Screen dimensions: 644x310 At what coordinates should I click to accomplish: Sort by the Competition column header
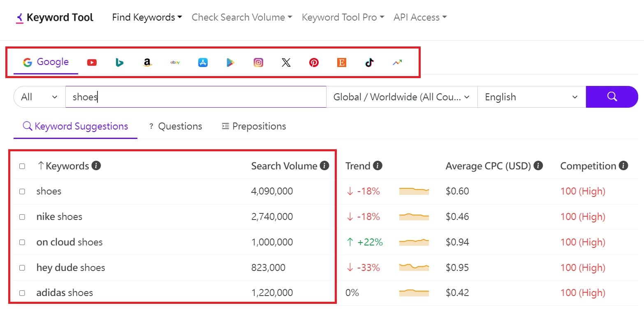coord(588,166)
